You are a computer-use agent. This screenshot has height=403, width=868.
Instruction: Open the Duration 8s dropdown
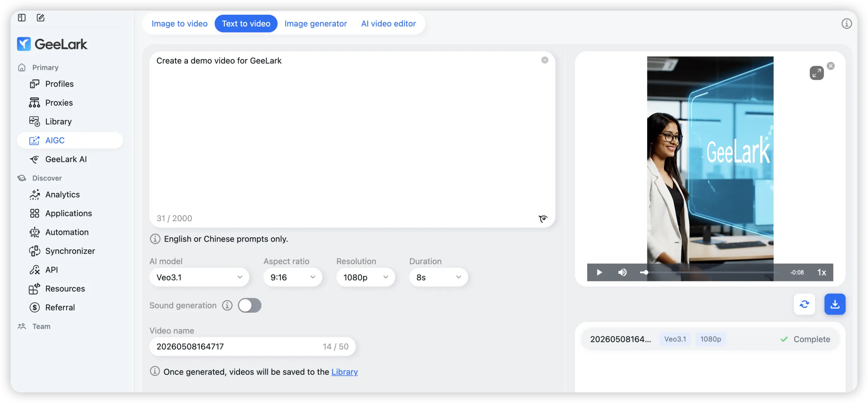click(x=438, y=277)
